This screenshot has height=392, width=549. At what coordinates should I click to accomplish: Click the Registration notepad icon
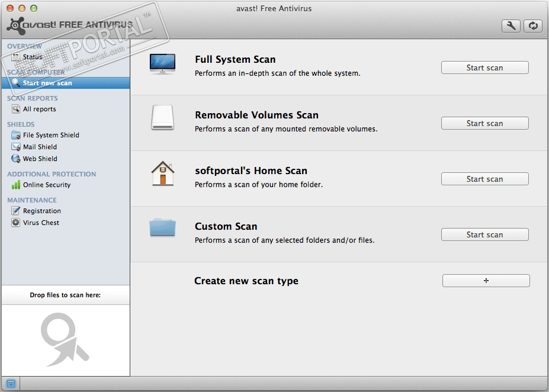tap(16, 211)
